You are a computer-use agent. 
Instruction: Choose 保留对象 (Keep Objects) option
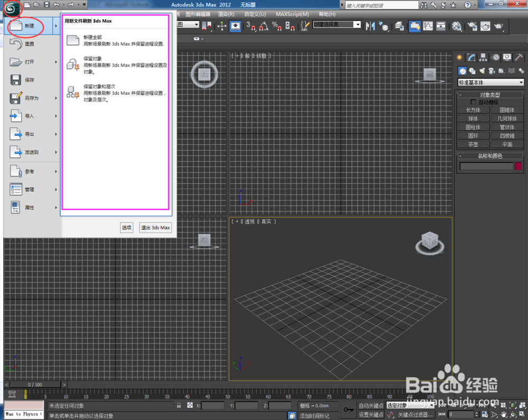point(115,65)
